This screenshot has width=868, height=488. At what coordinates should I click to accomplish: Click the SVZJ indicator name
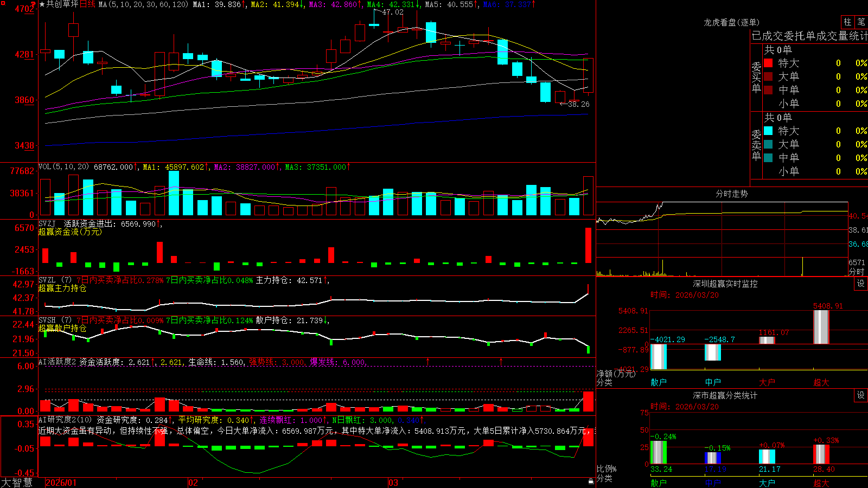47,223
